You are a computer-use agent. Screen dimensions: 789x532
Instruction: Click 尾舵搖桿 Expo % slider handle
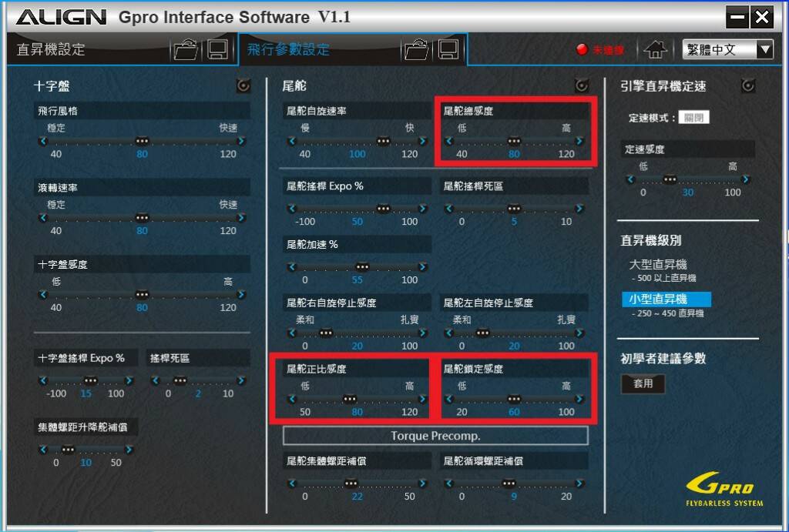384,209
